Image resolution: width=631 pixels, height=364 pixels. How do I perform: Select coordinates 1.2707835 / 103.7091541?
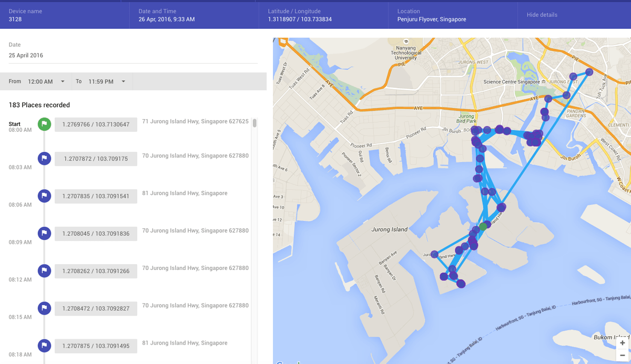tap(96, 196)
